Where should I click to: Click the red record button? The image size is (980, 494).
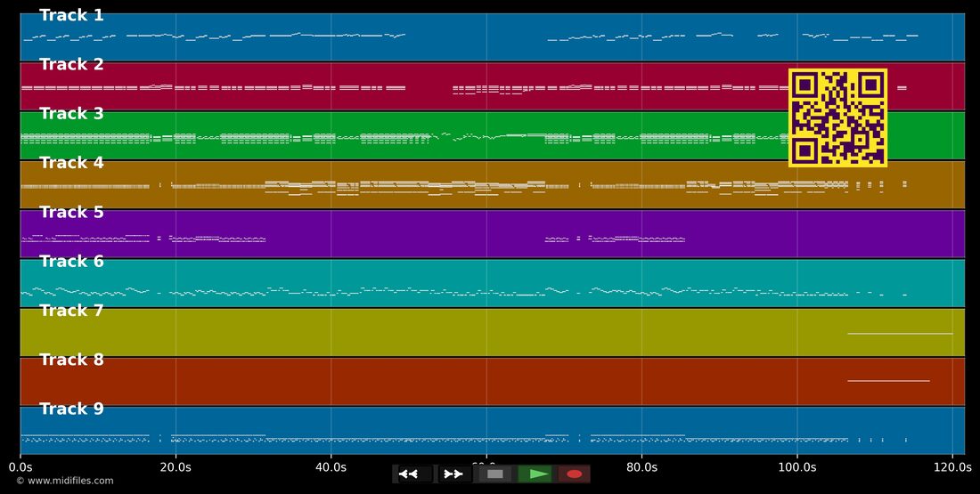click(x=574, y=474)
